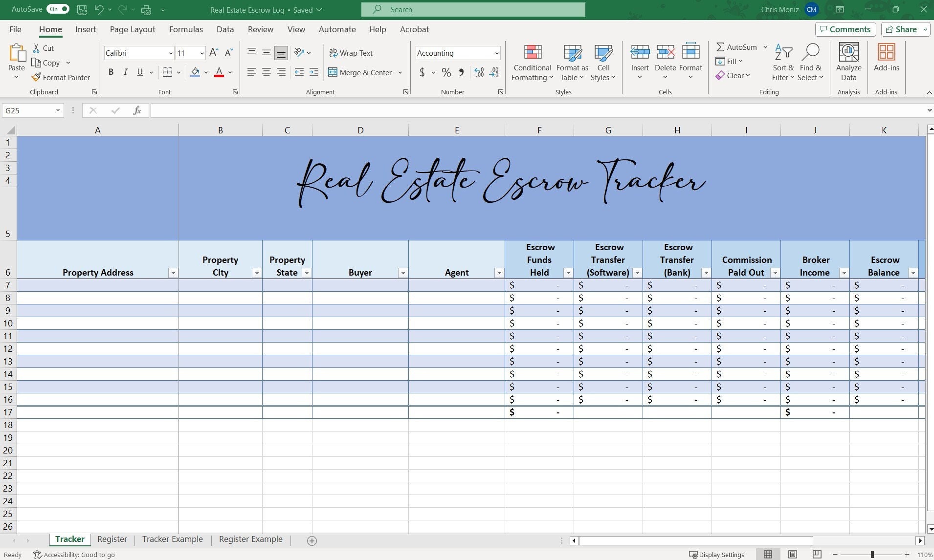Select the Format Painter tool
The image size is (934, 560).
coord(61,77)
